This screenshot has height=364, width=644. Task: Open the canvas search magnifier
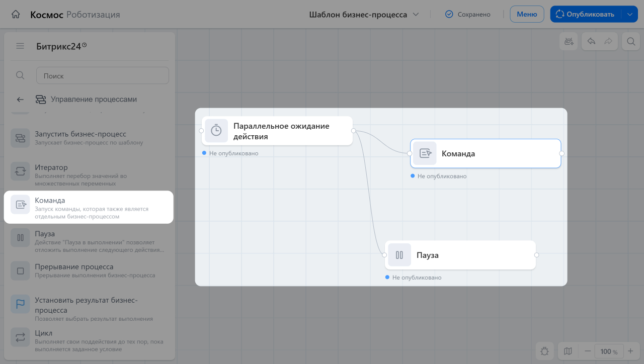point(630,42)
